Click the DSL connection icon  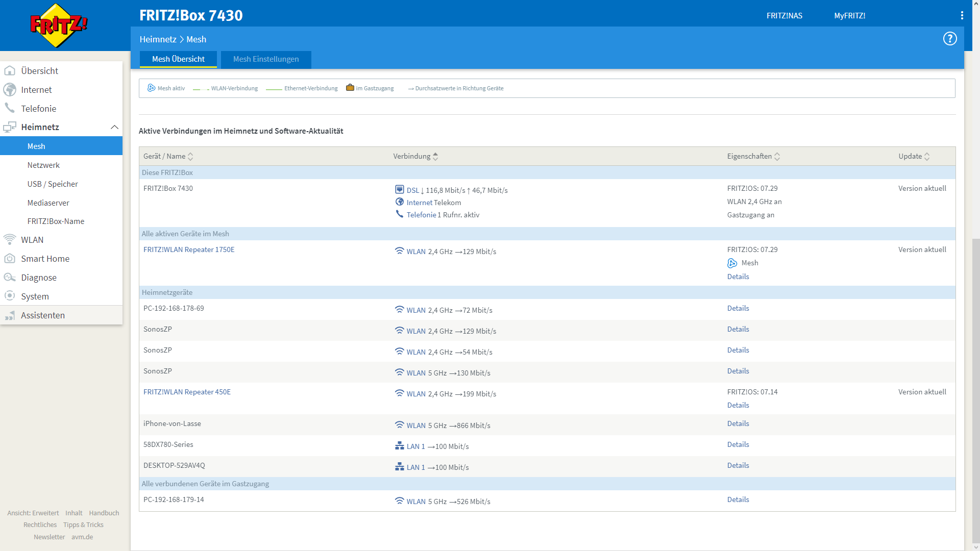400,190
